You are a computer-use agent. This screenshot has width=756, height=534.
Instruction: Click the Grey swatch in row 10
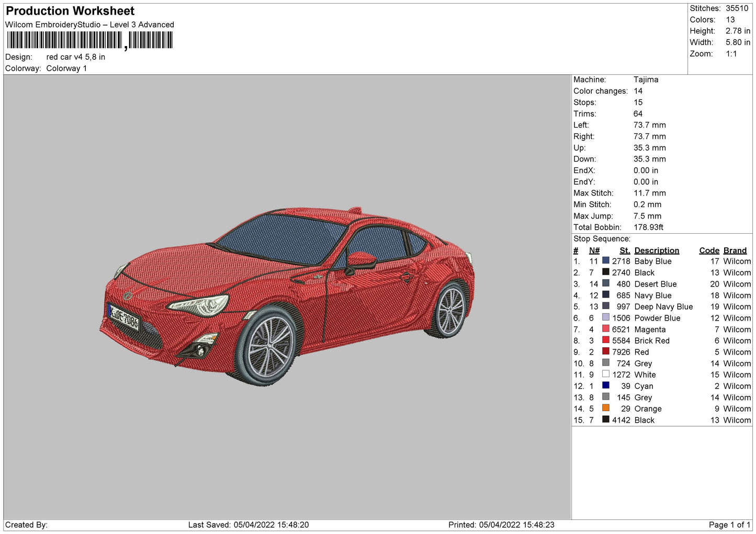(x=606, y=363)
